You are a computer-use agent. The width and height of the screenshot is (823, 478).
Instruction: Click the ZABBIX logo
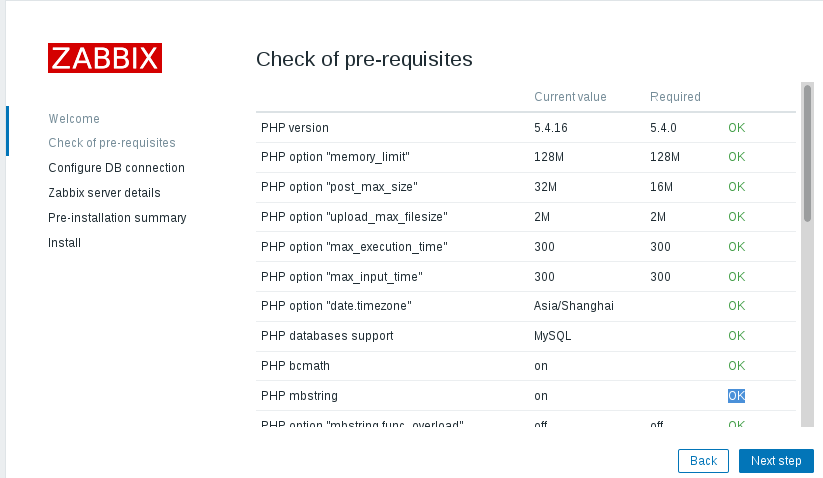[105, 58]
